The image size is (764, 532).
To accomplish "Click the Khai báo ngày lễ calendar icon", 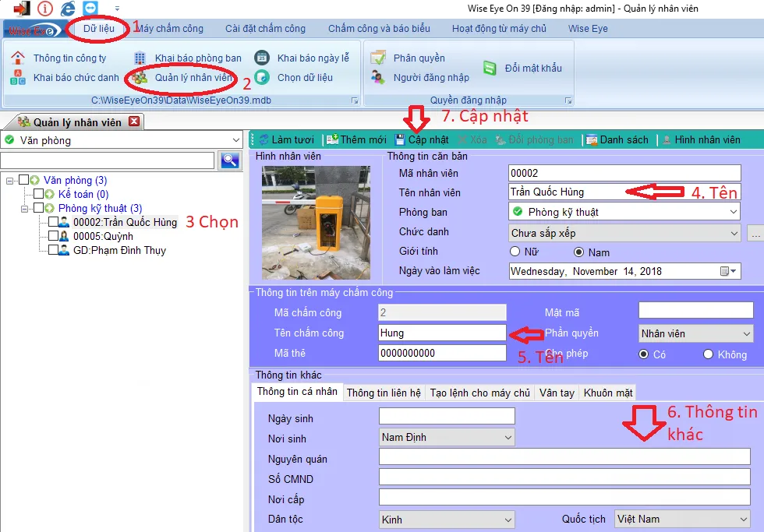I will tap(263, 58).
